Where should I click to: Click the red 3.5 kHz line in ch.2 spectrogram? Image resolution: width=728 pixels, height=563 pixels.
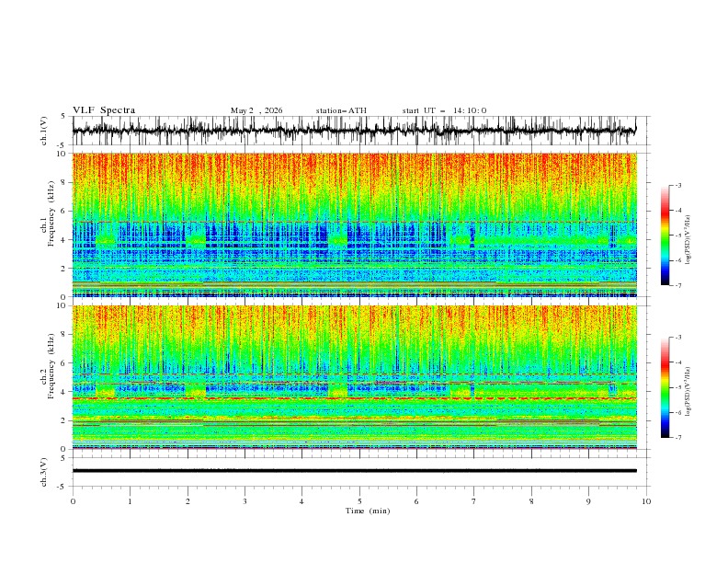[354, 398]
